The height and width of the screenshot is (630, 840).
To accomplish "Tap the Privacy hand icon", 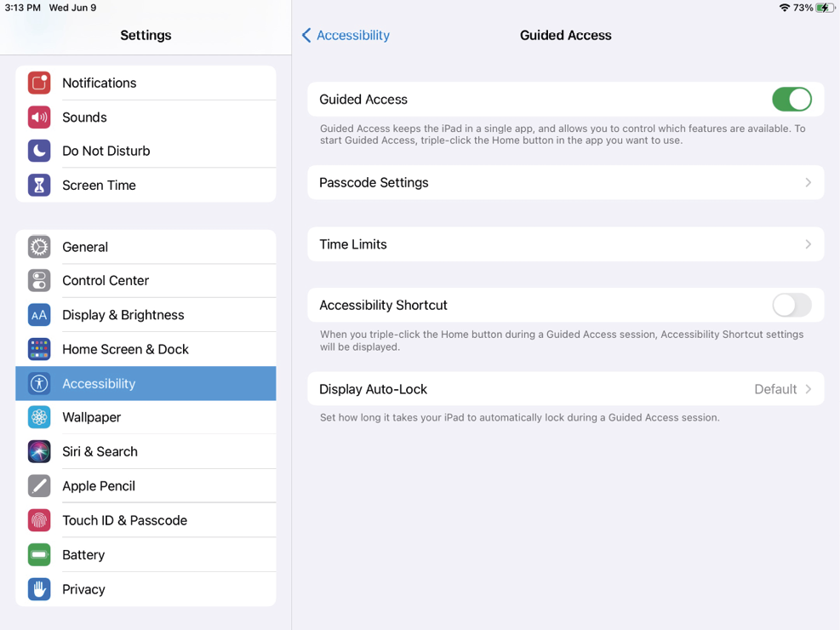I will point(39,589).
